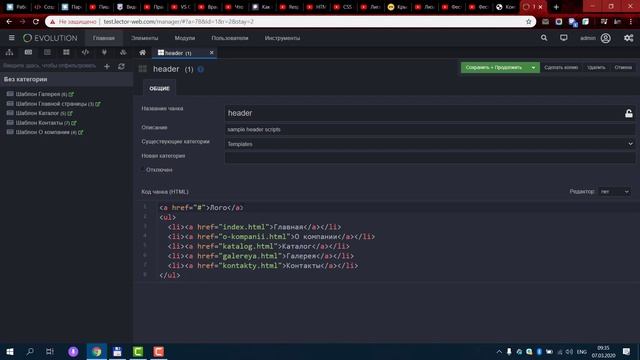Open the Templates tab icon in the sidebar

(28, 52)
